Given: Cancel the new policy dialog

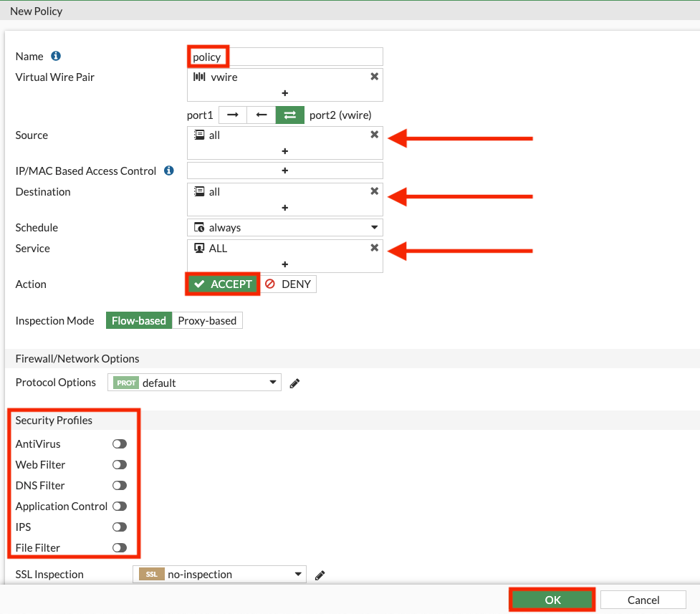Looking at the screenshot, I should 643,600.
